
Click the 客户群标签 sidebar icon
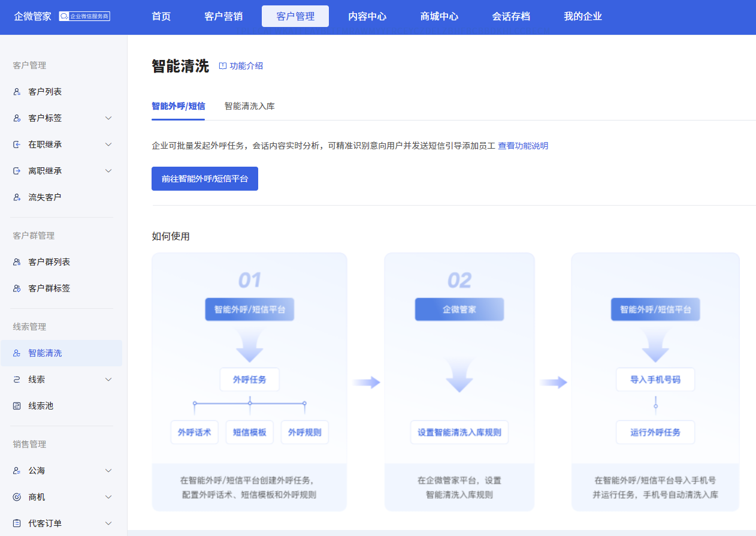17,288
